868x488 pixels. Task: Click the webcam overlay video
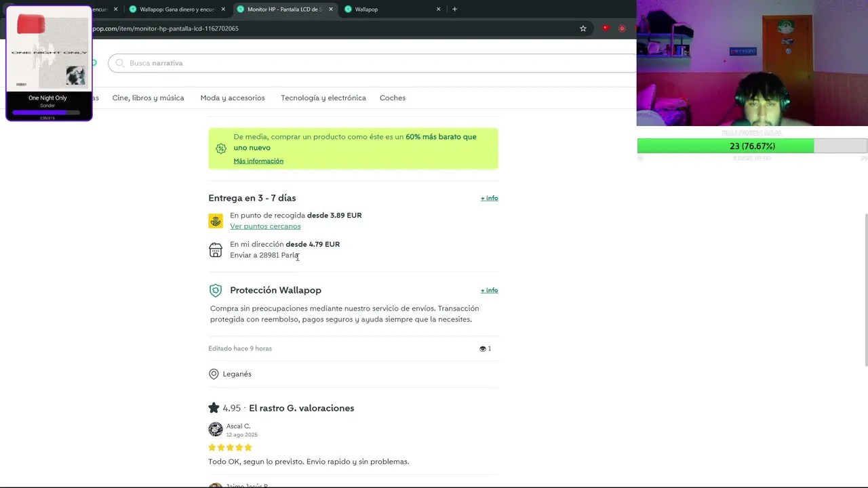pyautogui.click(x=752, y=63)
